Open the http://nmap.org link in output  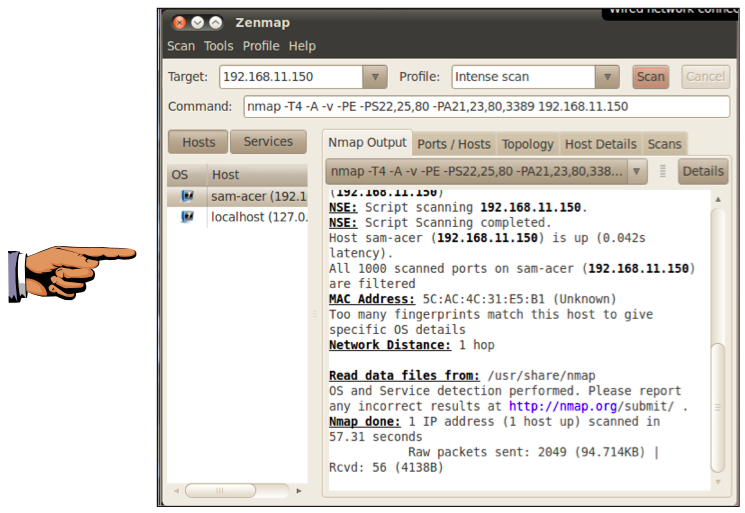click(x=563, y=407)
